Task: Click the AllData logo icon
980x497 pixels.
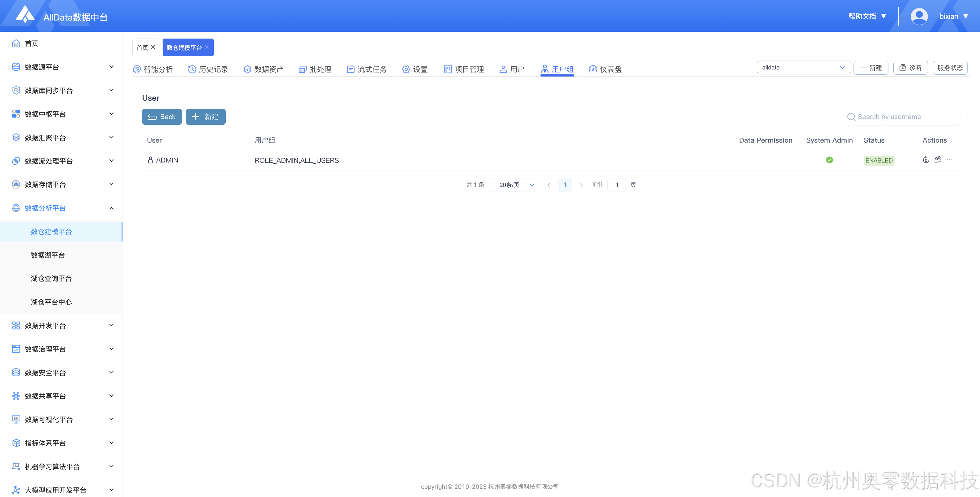Action: pos(25,14)
